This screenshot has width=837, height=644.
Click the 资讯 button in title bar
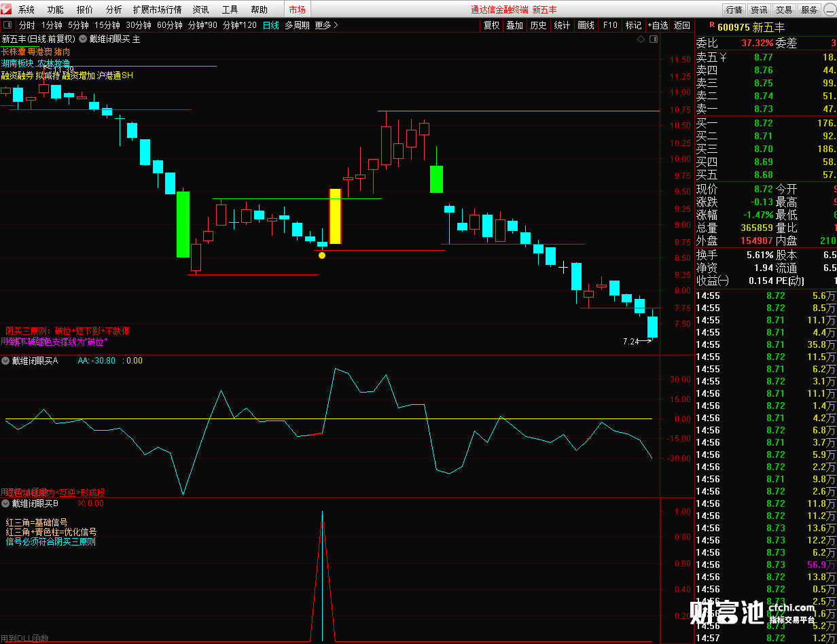coord(759,10)
